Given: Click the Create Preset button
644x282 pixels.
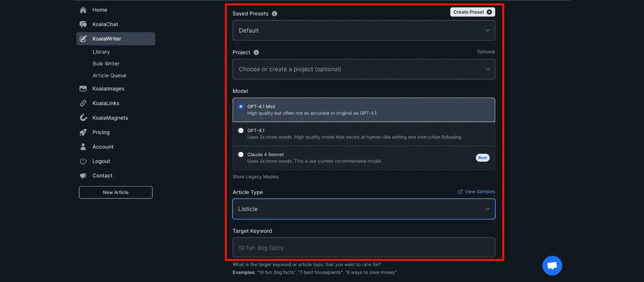Looking at the screenshot, I should point(473,12).
